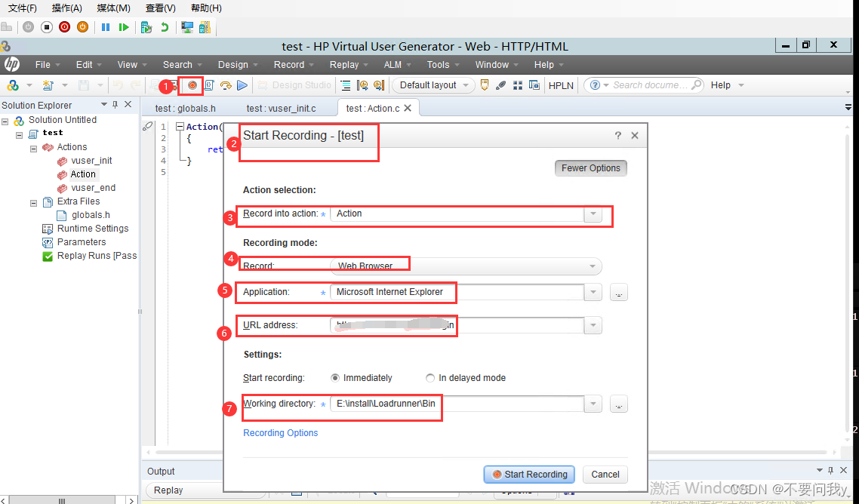This screenshot has height=504, width=859.
Task: Click the orange Save state virtual machine icon
Action: click(83, 27)
